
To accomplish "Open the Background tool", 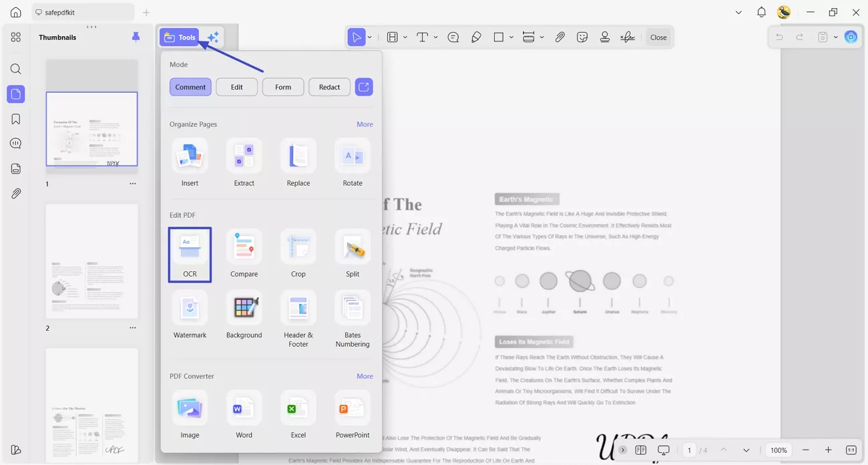I will (244, 315).
